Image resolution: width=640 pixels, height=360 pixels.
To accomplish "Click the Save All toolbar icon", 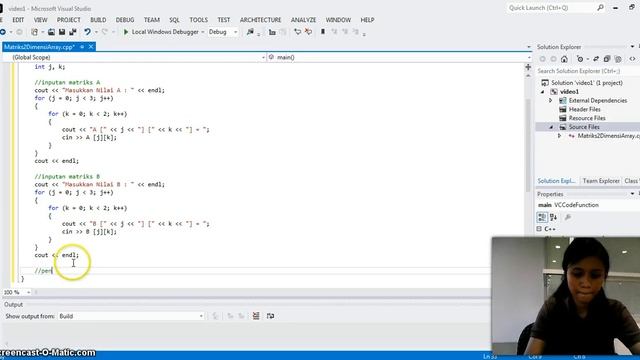I will coord(73,32).
